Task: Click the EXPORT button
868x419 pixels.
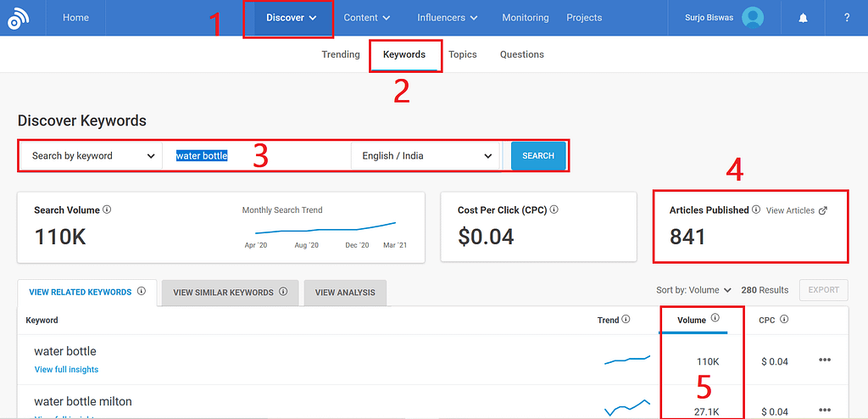Action: pyautogui.click(x=824, y=290)
